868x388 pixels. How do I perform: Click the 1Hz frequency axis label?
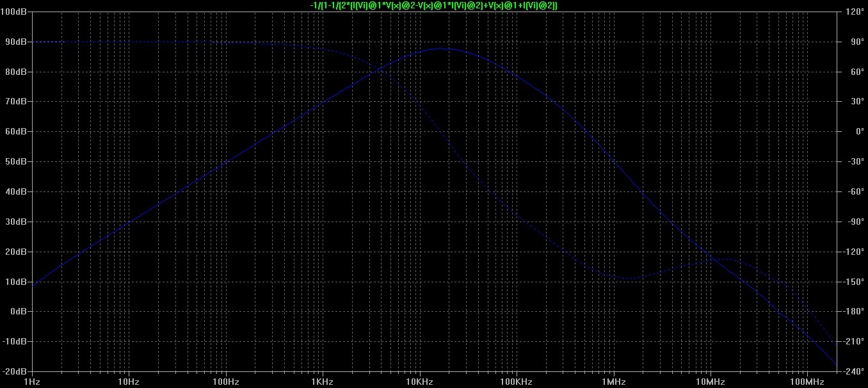(31, 382)
